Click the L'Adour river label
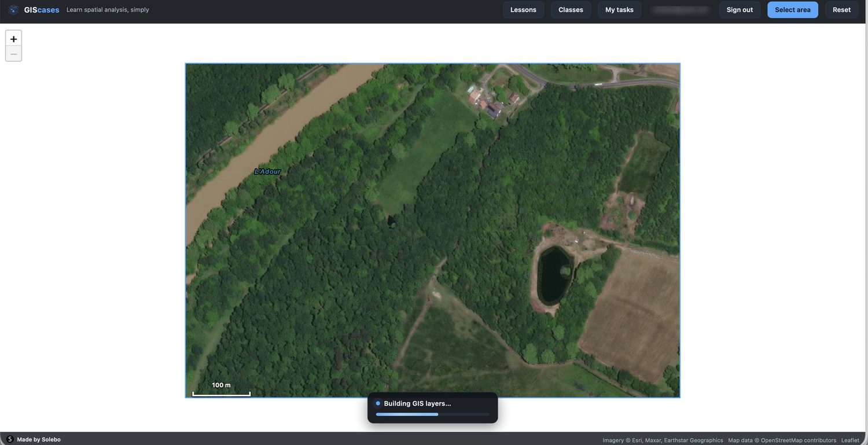Screen dimensions: 868x445 tap(267, 171)
